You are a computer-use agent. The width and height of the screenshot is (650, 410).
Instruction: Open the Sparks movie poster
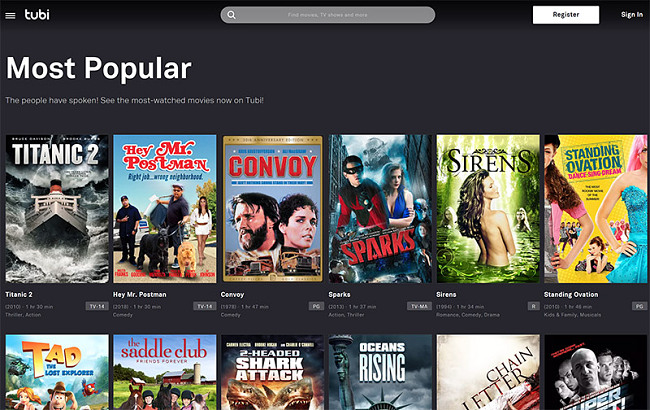coord(380,209)
